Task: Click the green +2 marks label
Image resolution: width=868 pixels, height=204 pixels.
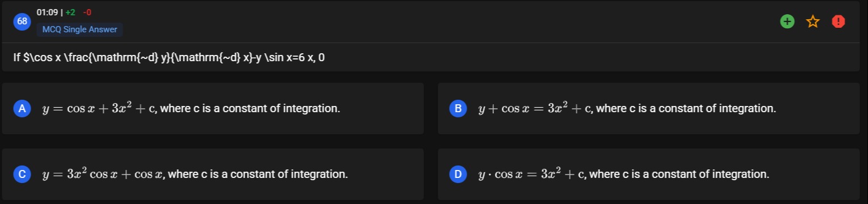Action: coord(70,12)
